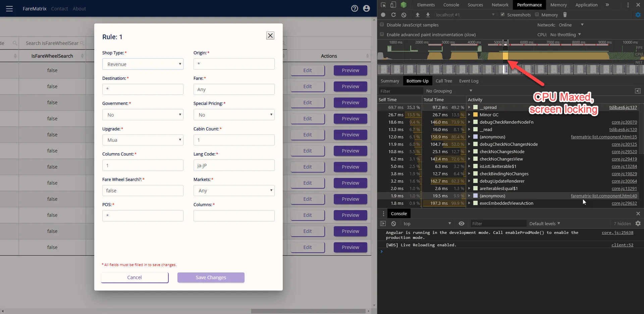The height and width of the screenshot is (314, 644).
Task: Click the Origin input field
Action: pos(234,64)
